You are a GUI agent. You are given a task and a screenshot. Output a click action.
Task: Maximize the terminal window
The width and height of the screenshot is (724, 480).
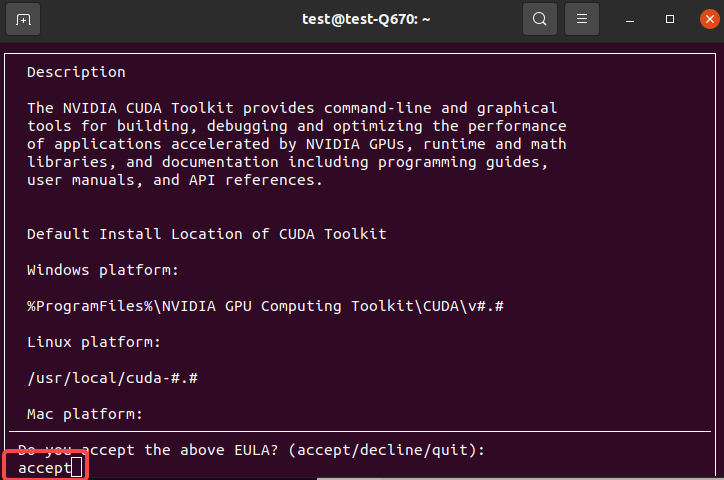tap(670, 19)
